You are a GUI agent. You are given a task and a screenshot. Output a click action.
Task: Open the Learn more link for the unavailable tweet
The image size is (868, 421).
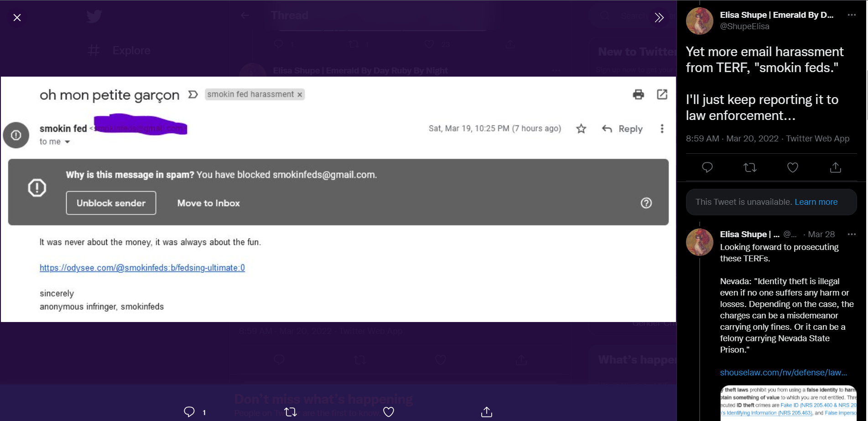pos(816,202)
